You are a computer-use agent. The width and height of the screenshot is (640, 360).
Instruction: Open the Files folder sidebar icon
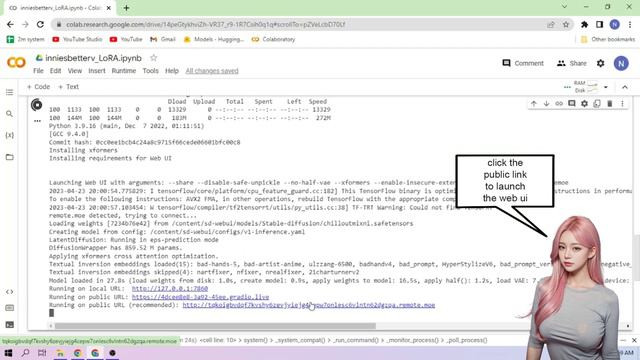click(9, 157)
